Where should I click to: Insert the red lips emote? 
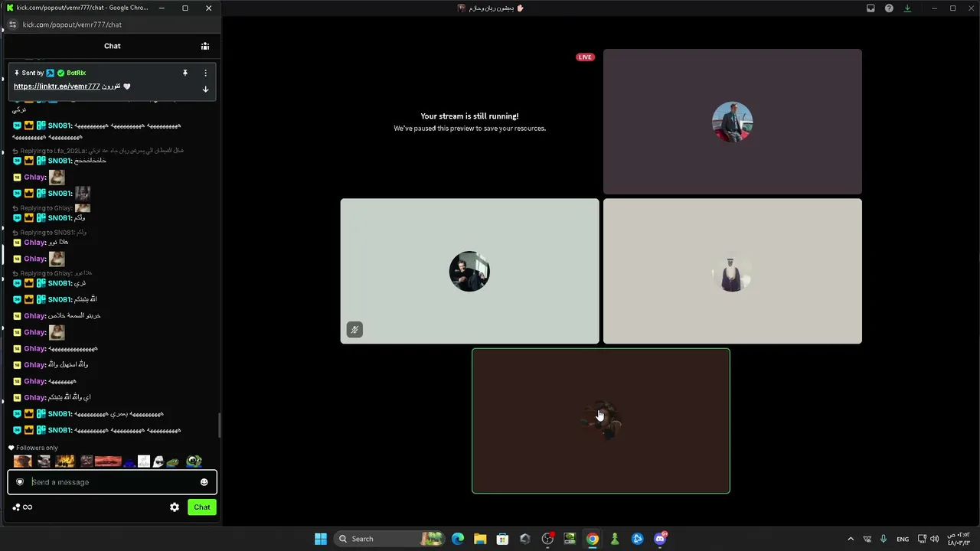[x=108, y=461]
